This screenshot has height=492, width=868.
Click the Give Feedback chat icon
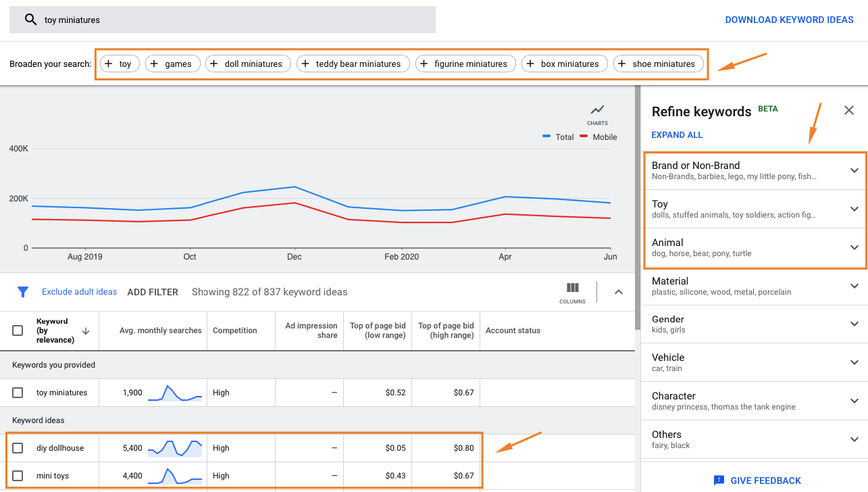click(717, 480)
